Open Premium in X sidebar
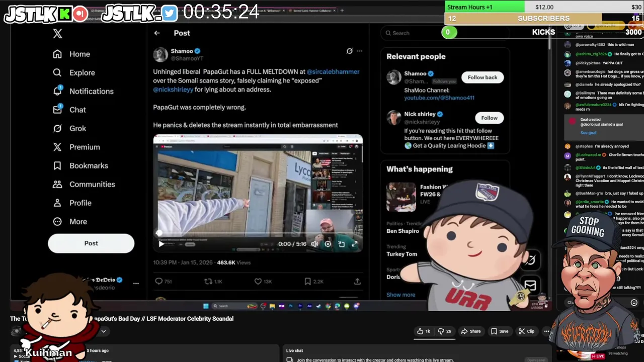Image resolution: width=644 pixels, height=362 pixels. 76,147
